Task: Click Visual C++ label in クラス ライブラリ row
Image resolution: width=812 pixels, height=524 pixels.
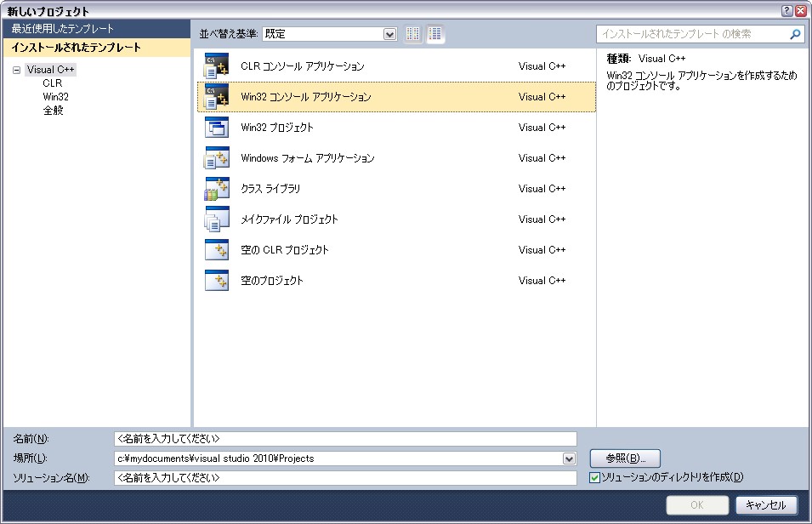Action: pyautogui.click(x=542, y=188)
